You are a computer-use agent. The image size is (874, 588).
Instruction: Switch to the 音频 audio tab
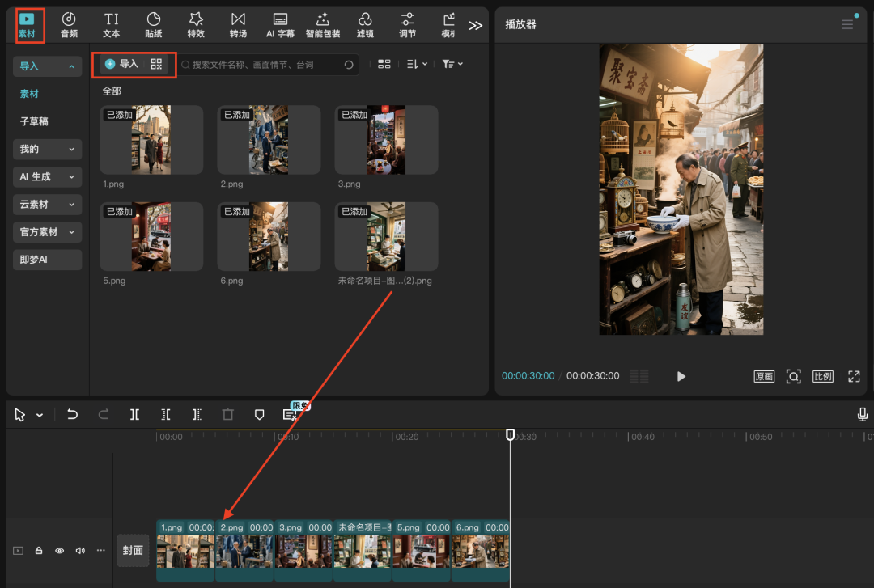click(69, 24)
